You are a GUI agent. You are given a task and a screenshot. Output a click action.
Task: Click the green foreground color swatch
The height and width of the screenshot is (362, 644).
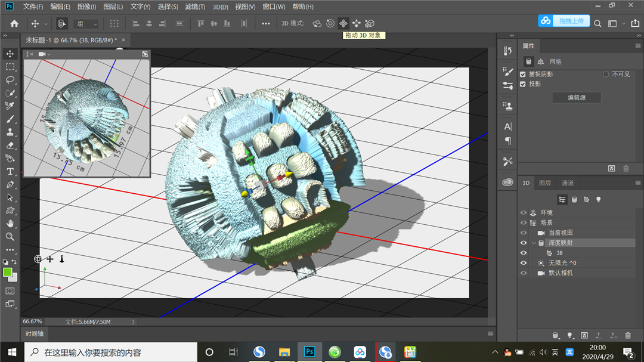click(8, 272)
